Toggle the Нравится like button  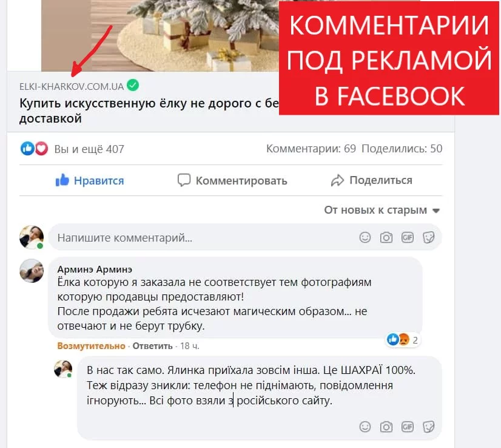tap(90, 180)
